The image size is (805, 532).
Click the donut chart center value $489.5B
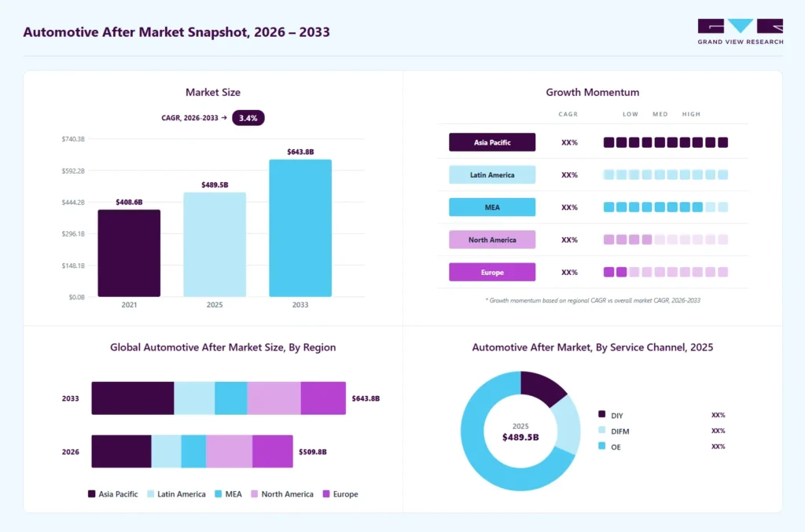click(520, 437)
